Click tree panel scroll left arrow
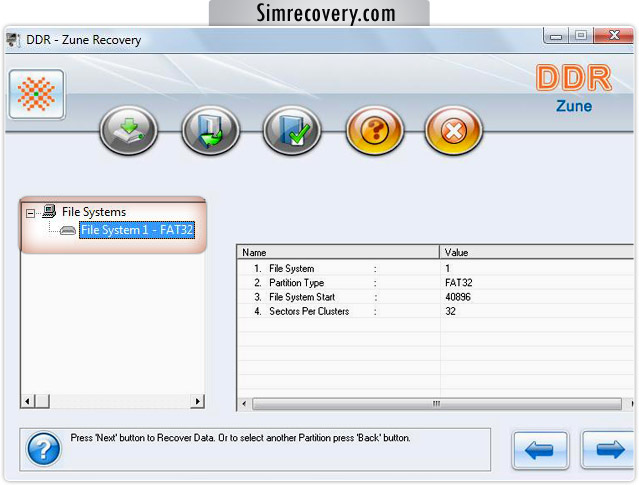Image resolution: width=639 pixels, height=485 pixels. coord(27,401)
